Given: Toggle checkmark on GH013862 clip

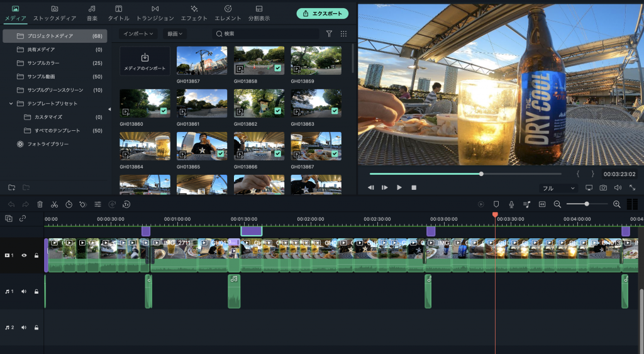Looking at the screenshot, I should tap(278, 111).
